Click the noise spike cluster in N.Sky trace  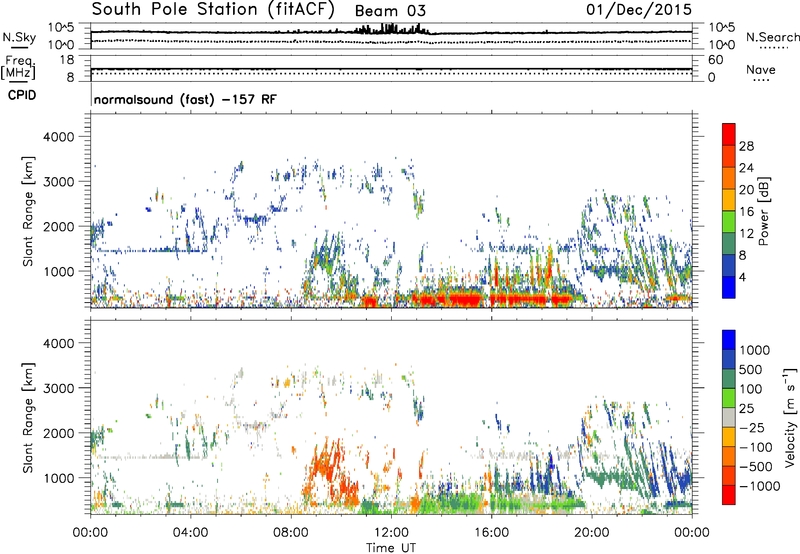tap(391, 29)
